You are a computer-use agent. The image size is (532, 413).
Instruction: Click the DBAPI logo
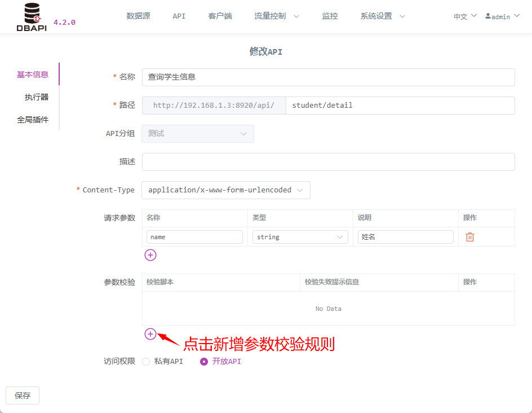coord(32,17)
